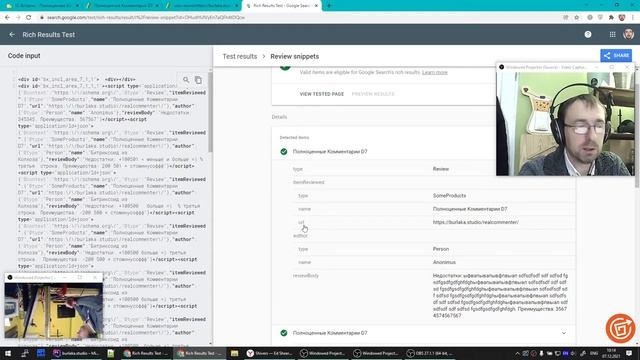Bookmark this page with the star
640x360 pixels.
tap(576, 18)
